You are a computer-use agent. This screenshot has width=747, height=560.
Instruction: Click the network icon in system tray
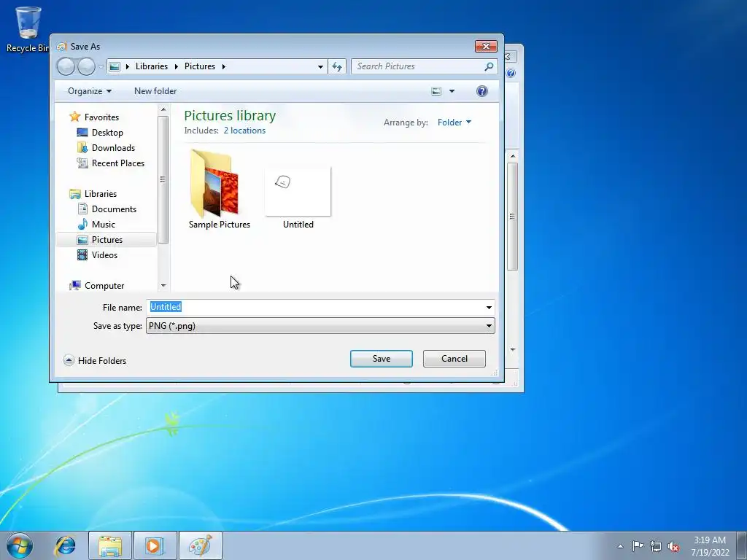(656, 546)
